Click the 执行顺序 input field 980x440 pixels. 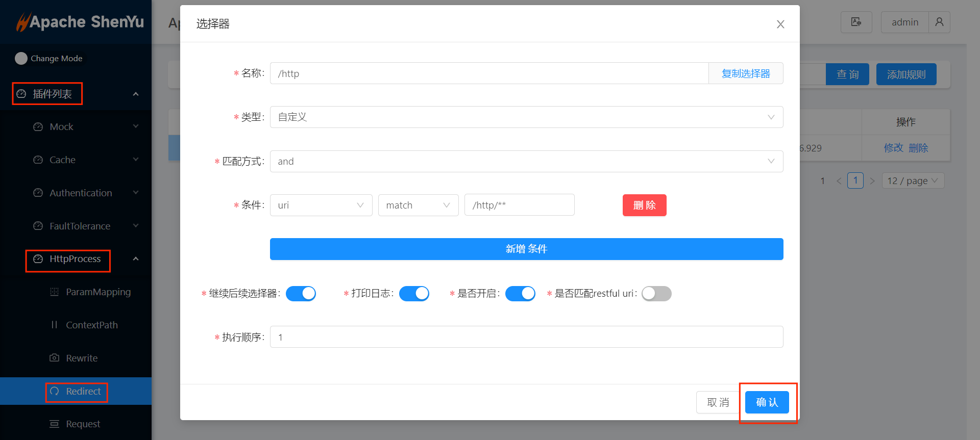point(526,337)
